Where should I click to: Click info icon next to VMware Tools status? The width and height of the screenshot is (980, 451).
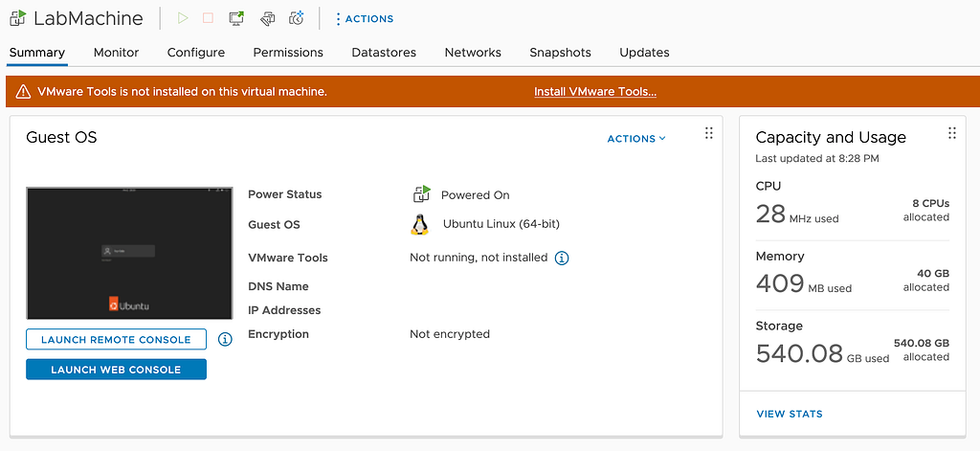(562, 258)
